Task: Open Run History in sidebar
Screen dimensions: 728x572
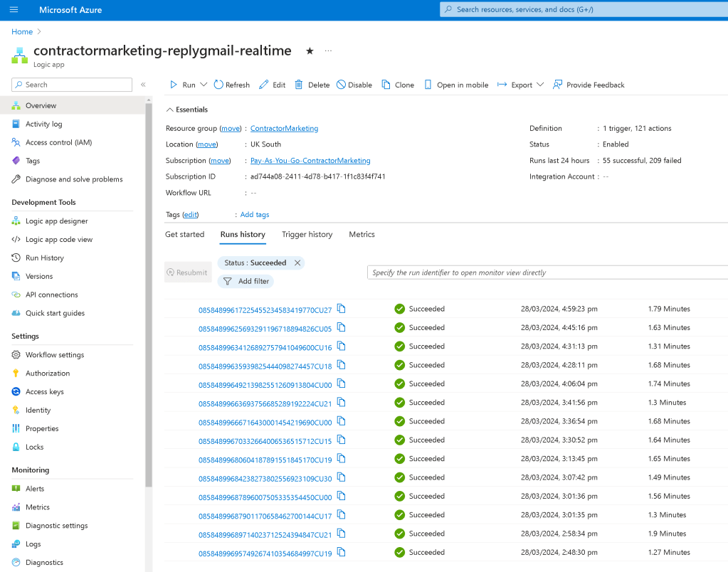Action: pos(45,258)
